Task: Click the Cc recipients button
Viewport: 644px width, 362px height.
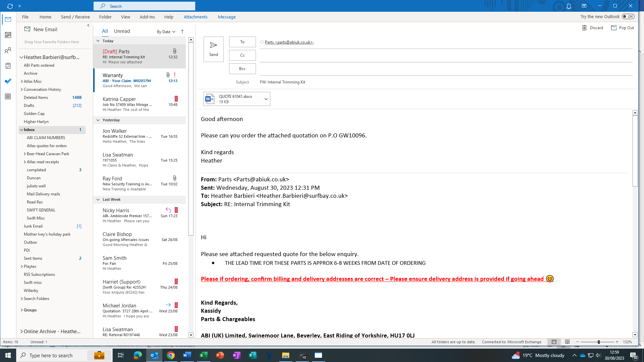Action: point(242,55)
